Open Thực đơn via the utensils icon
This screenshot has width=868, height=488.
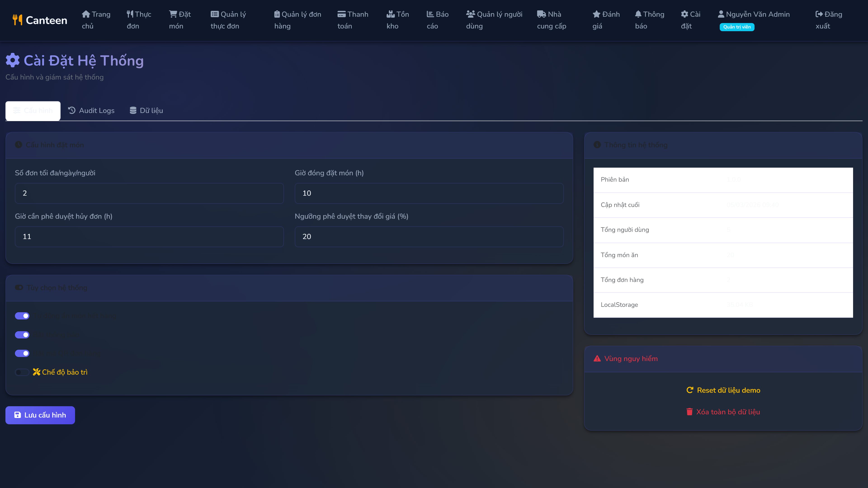(x=130, y=14)
